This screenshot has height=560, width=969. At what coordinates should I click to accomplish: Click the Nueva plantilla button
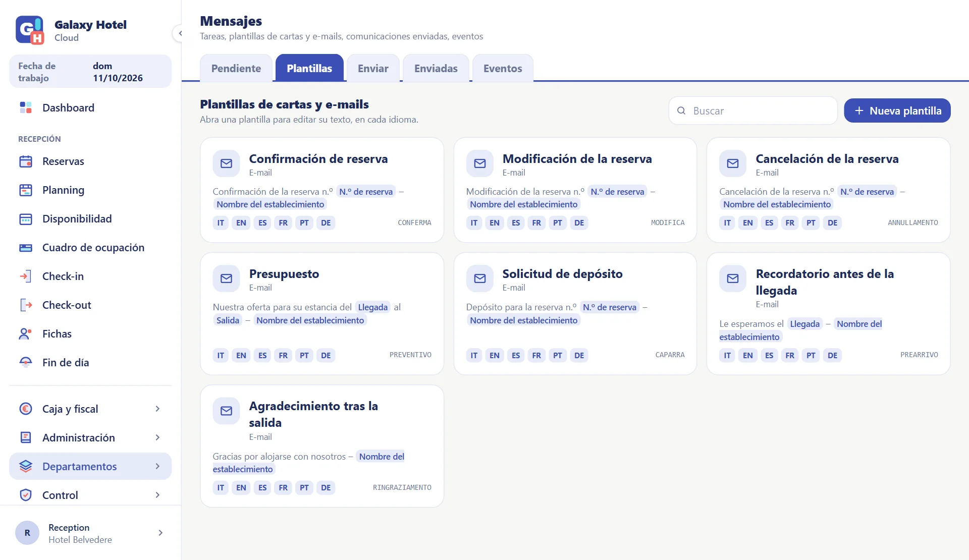click(897, 110)
